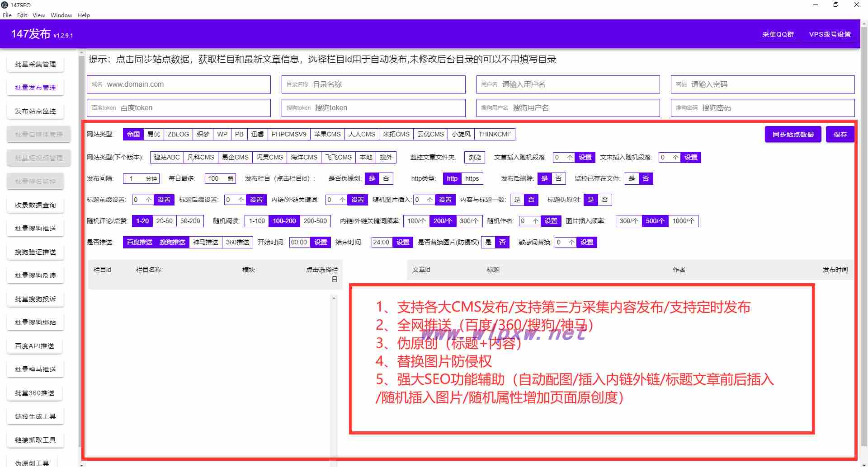868x467 pixels.
Task: Open 批量搜狗推送 in the sidebar
Action: 35,229
